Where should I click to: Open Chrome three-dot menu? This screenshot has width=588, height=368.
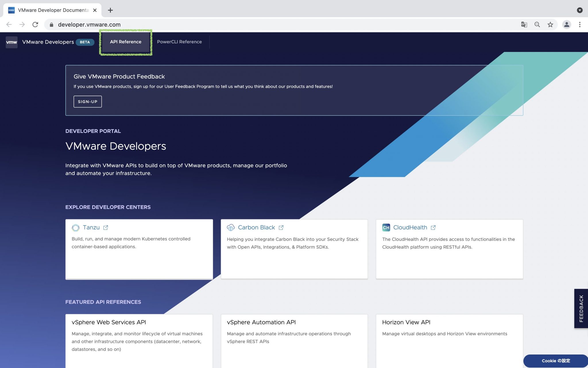[580, 25]
